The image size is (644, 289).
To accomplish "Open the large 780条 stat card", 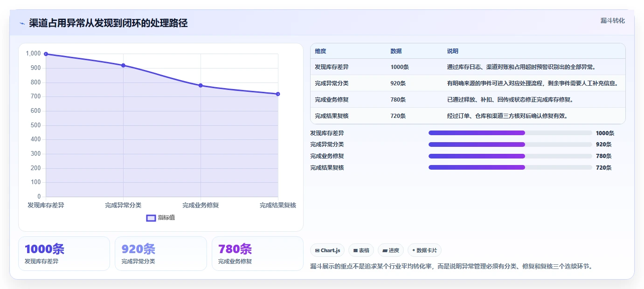I will [x=257, y=254].
